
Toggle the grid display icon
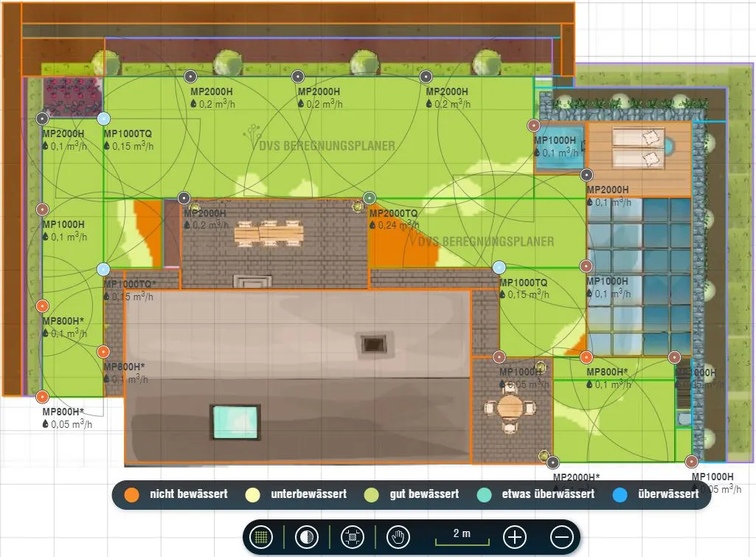click(261, 537)
